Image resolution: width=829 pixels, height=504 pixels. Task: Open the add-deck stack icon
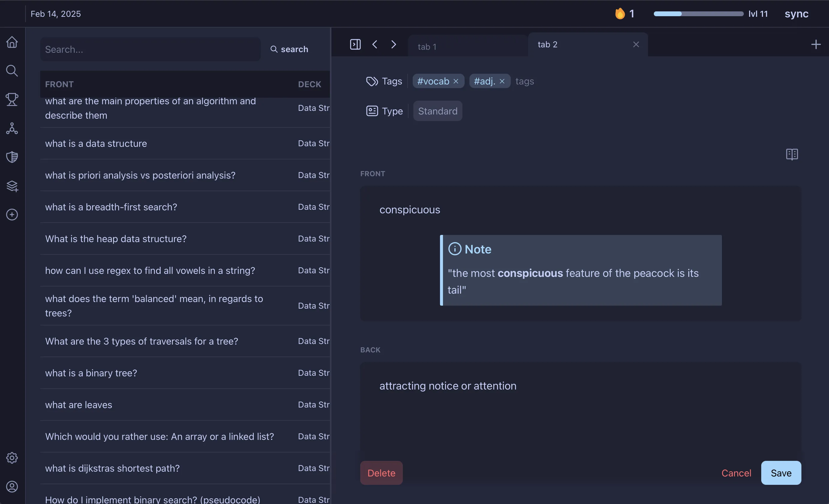click(x=12, y=186)
